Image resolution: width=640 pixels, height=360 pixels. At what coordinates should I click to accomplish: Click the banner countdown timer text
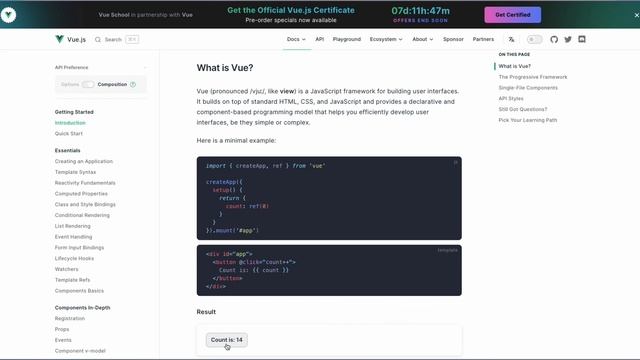[x=420, y=11]
